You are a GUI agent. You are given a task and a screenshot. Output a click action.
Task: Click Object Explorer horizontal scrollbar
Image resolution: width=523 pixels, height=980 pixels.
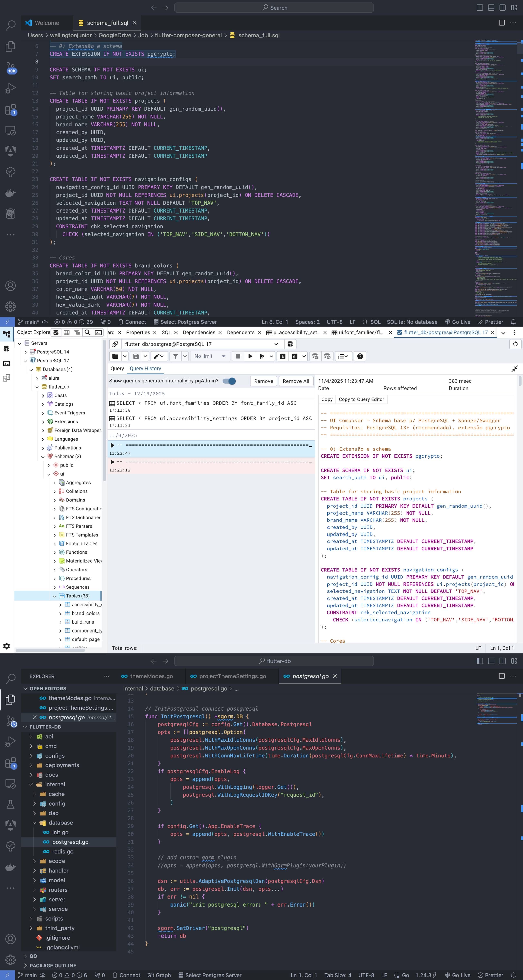[x=50, y=650]
